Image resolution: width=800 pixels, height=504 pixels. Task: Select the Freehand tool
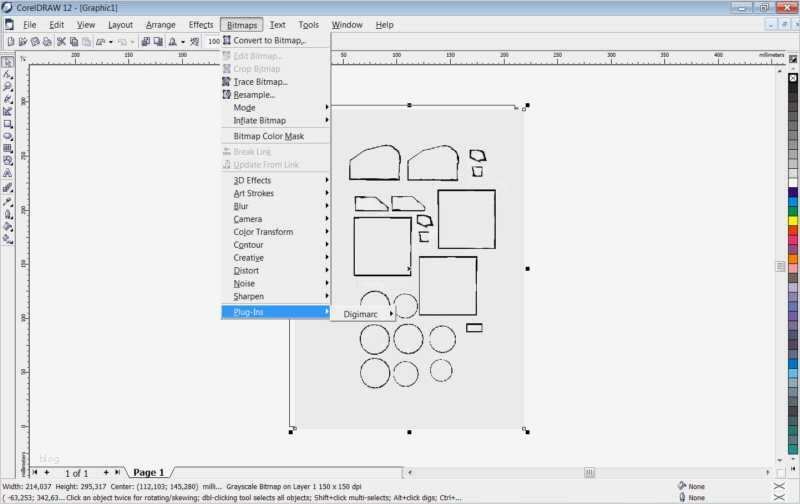click(8, 99)
